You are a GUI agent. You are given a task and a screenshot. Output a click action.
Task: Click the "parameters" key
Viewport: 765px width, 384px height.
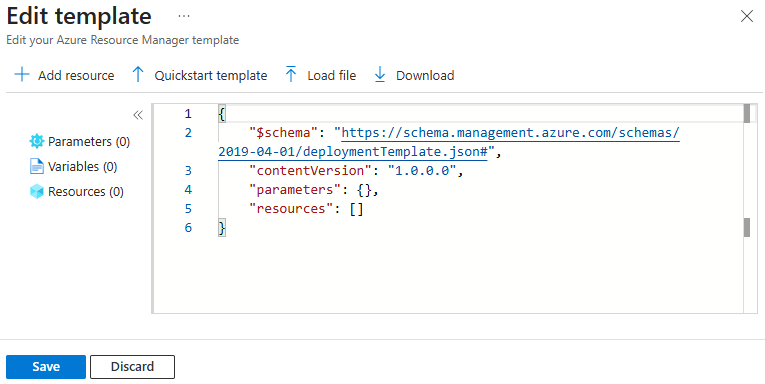295,190
